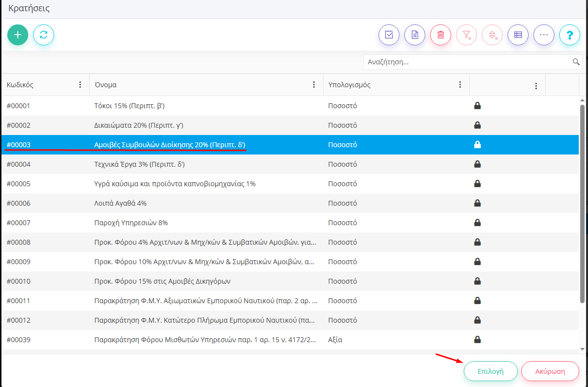Open the Κωδικός column options menu
588x387 pixels.
click(x=80, y=85)
